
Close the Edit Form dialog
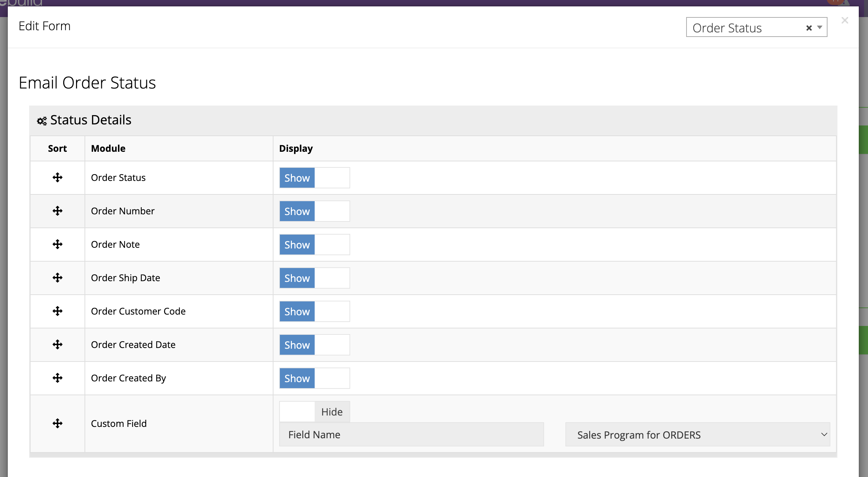[845, 21]
